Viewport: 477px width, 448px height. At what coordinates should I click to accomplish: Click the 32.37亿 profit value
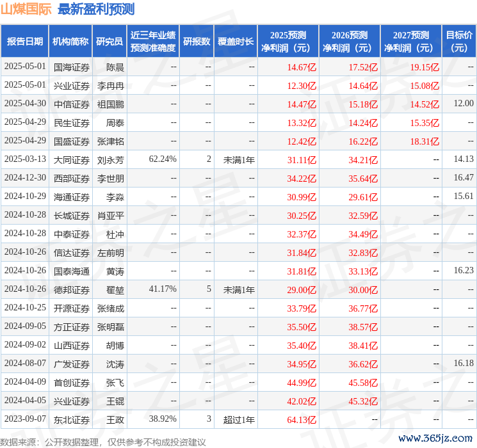pyautogui.click(x=302, y=234)
